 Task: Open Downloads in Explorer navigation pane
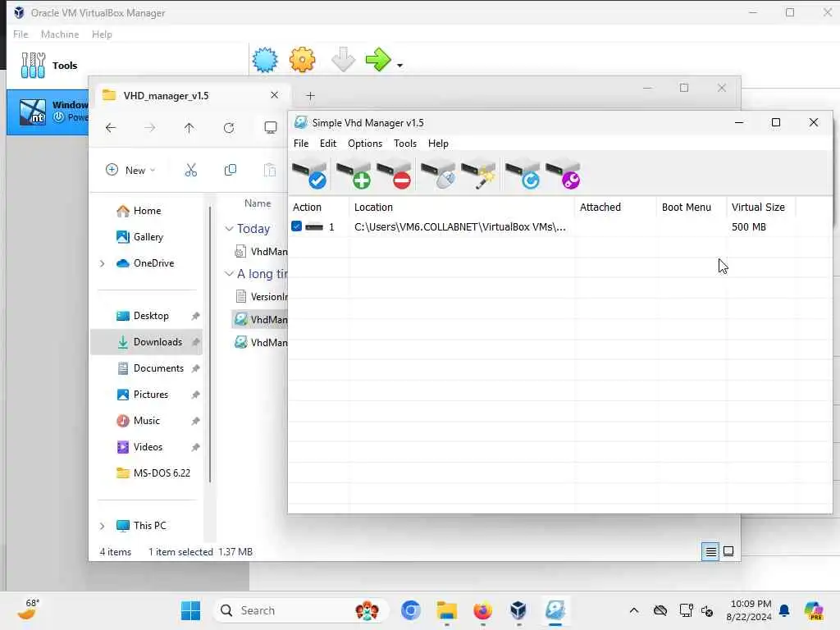pyautogui.click(x=148, y=342)
